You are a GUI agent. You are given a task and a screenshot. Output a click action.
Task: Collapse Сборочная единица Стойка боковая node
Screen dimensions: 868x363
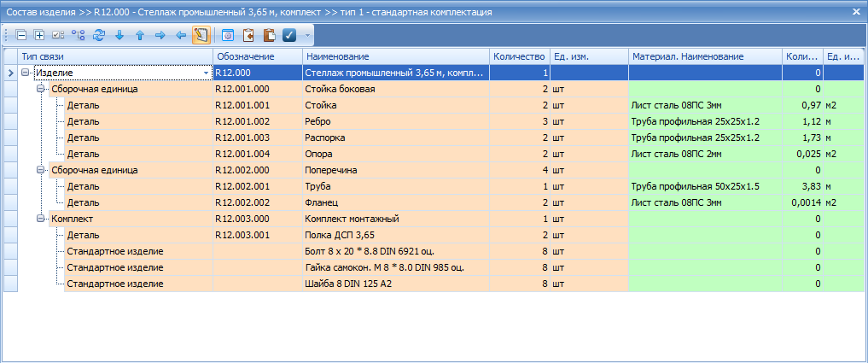pyautogui.click(x=40, y=89)
